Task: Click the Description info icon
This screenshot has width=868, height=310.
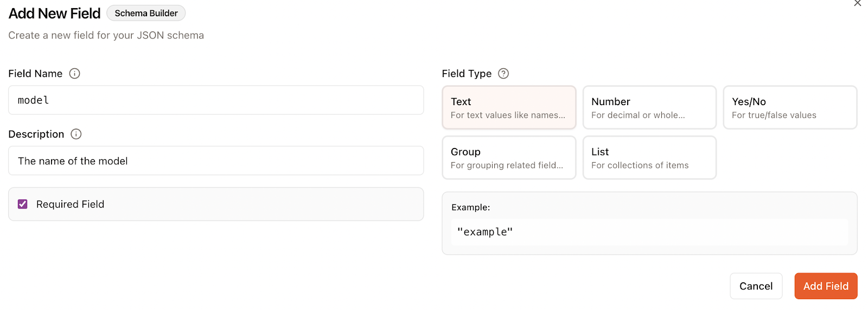Action: coord(76,134)
